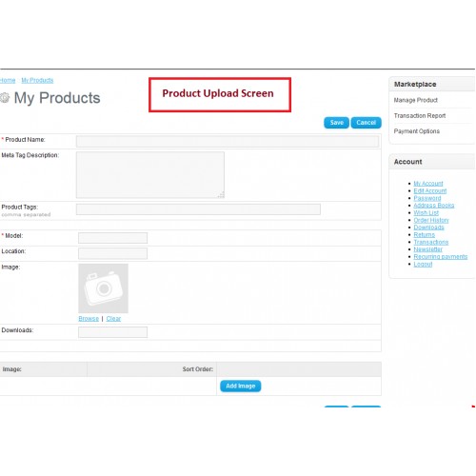
Task: Click the Location input box
Action: point(112,253)
